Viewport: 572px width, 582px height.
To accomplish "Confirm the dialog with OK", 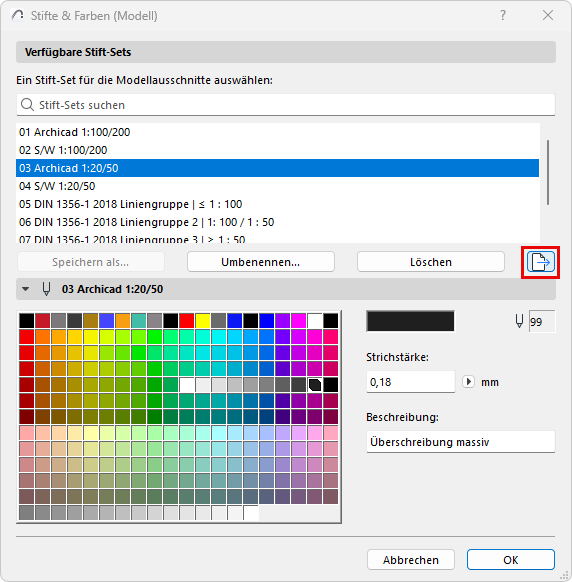I will tap(511, 560).
